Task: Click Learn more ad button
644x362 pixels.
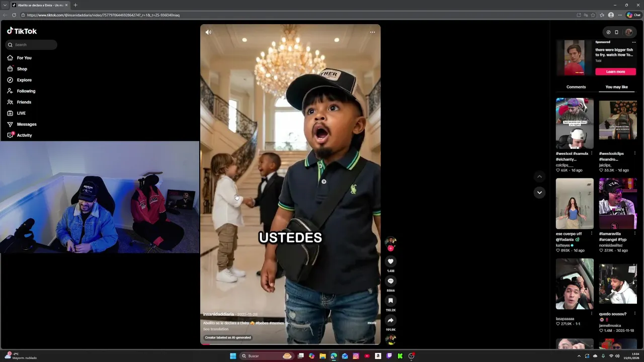Action: coord(615,71)
